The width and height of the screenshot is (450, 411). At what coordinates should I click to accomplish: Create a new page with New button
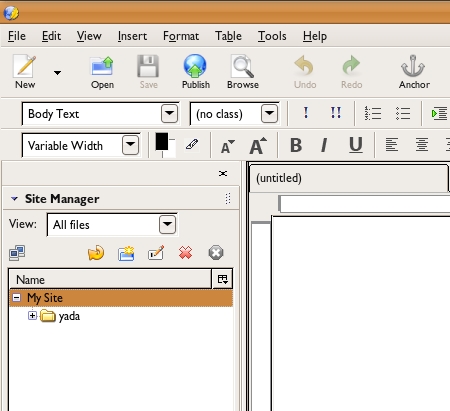pos(25,72)
